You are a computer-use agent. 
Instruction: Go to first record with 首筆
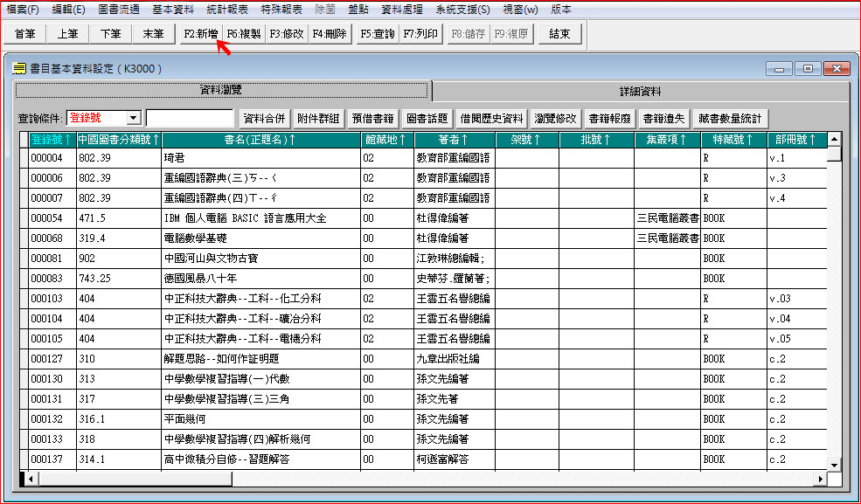tap(24, 34)
